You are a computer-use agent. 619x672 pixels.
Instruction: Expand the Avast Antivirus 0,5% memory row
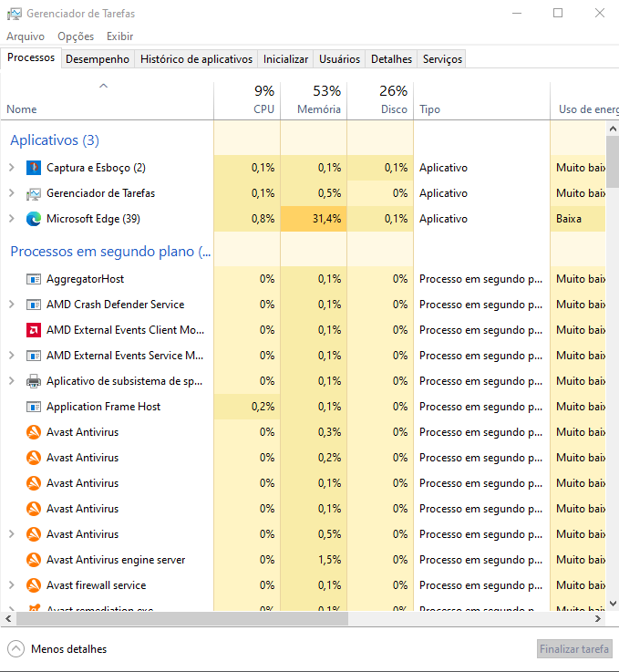pyautogui.click(x=12, y=534)
